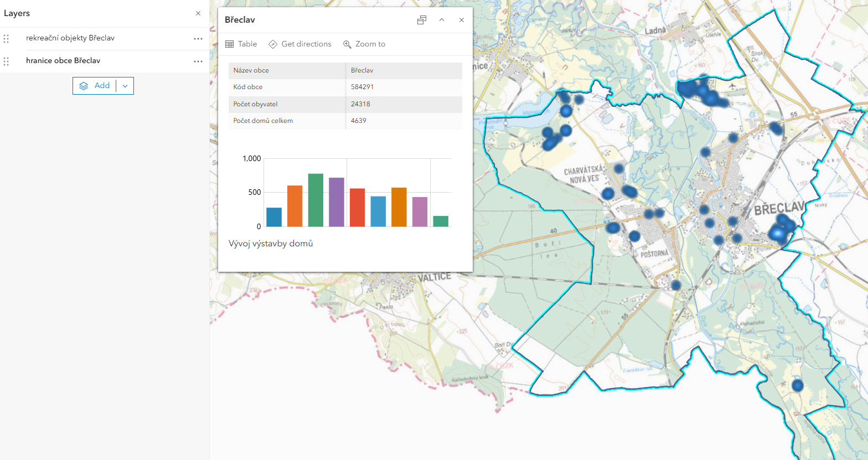Screen dimensions: 868x460
Task: Click the Add layer button
Action: point(95,86)
